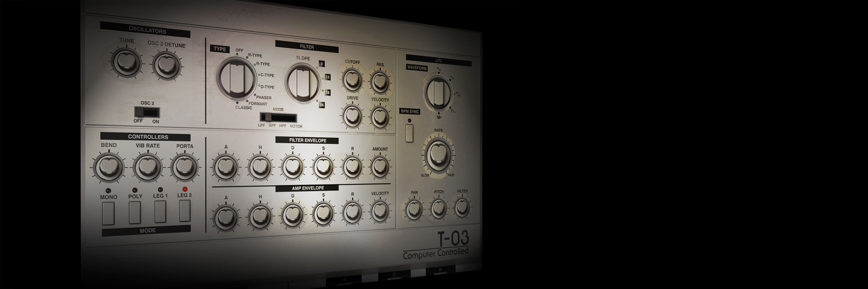Select the OFF filter type label
This screenshot has width=868, height=289.
[240, 50]
